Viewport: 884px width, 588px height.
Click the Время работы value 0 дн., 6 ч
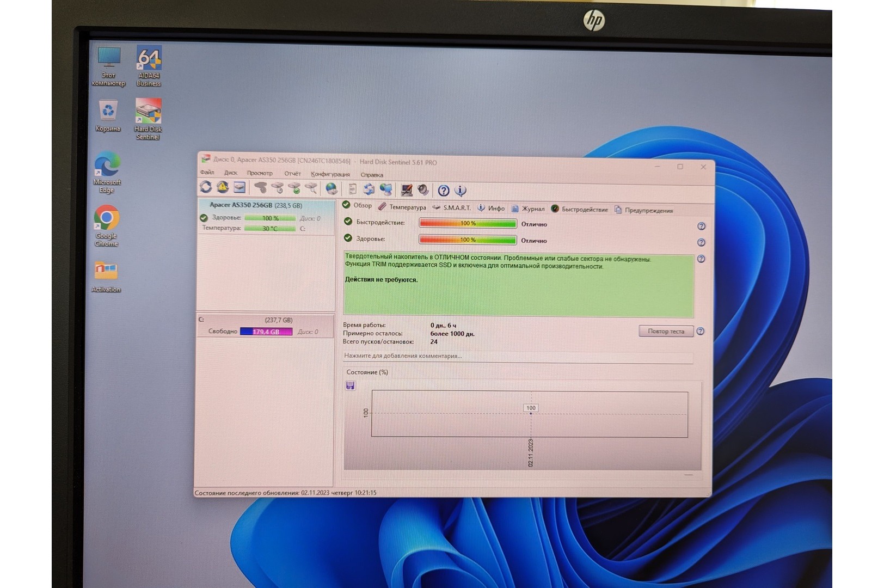coord(443,326)
